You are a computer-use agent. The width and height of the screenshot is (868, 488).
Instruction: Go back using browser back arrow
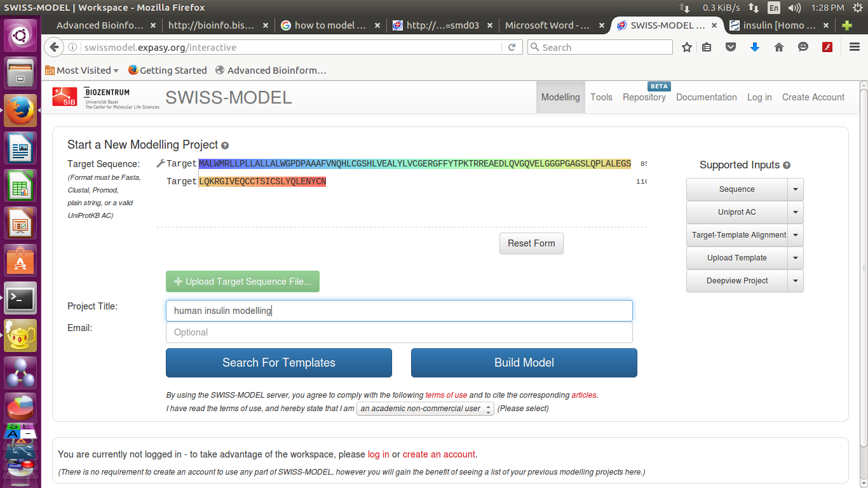pos(54,47)
